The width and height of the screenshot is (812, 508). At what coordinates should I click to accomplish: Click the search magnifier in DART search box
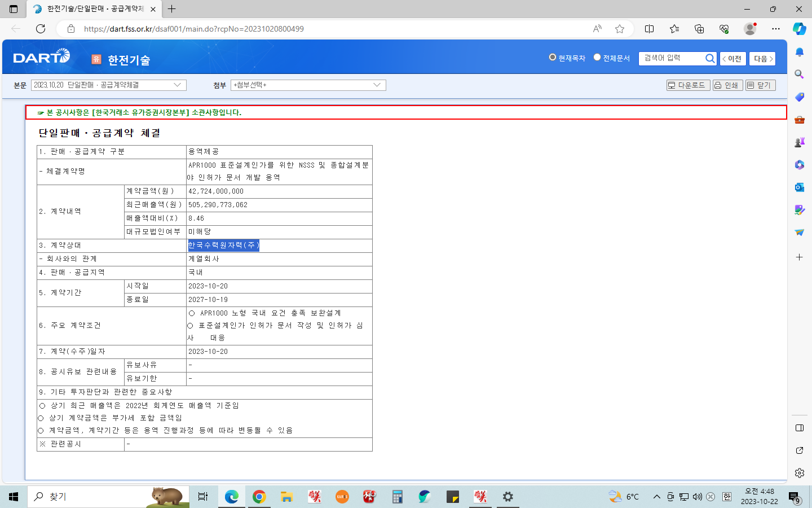click(710, 58)
